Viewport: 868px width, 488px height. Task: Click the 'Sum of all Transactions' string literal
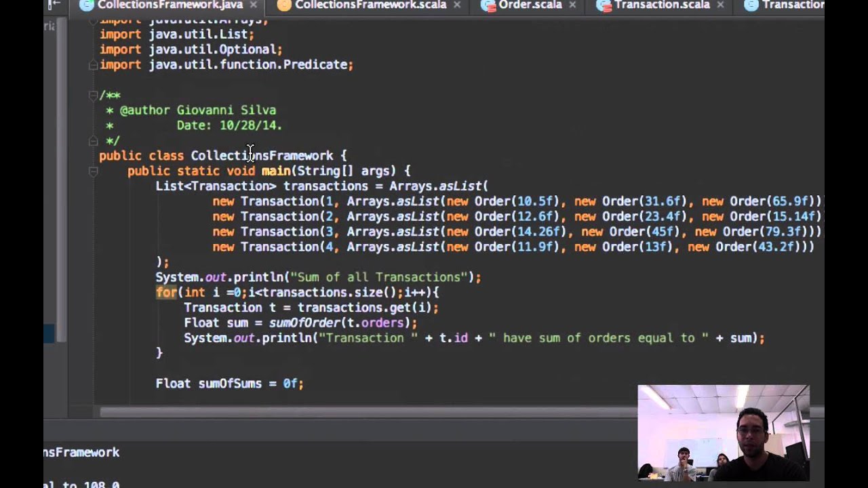(380, 277)
